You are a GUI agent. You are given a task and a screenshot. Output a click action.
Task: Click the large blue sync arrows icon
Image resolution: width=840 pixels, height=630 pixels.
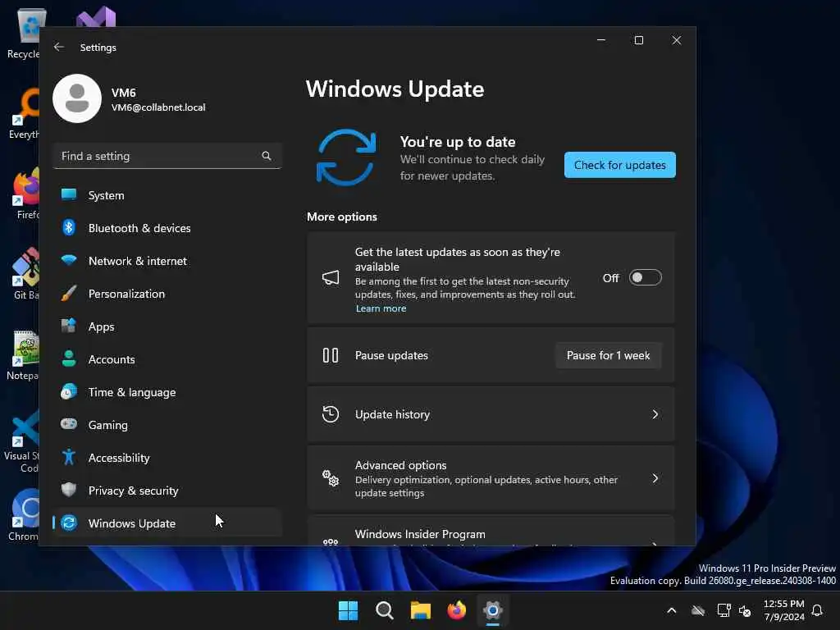346,157
